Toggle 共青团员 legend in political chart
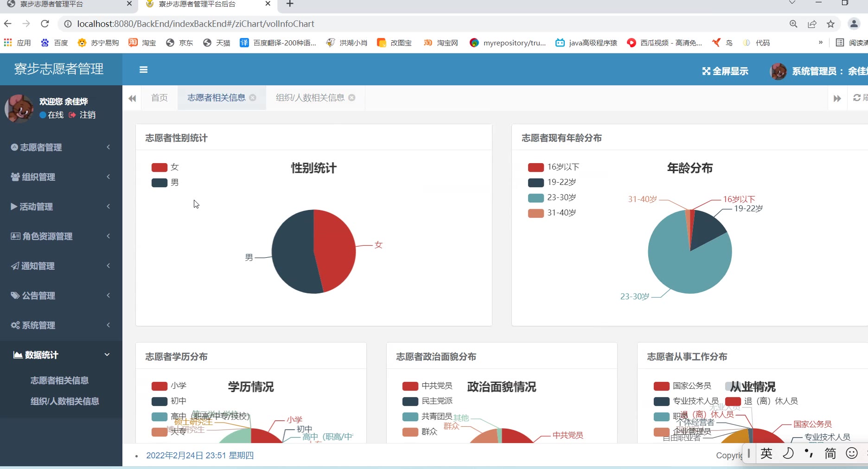Viewport: 868px width, 469px height. (427, 417)
